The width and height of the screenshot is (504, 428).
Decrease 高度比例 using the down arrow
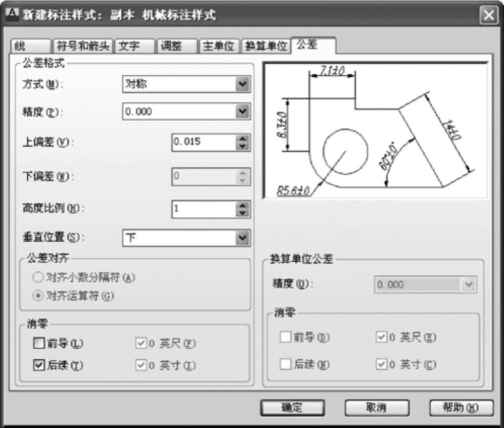243,213
